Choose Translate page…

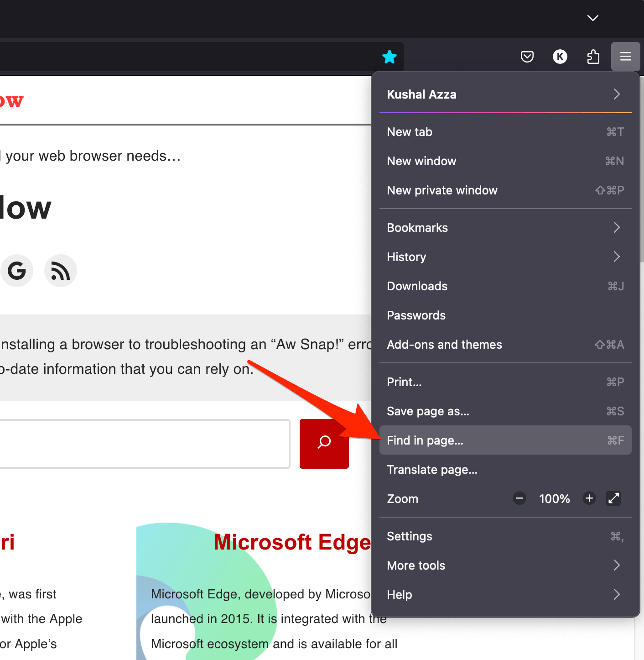(505, 470)
